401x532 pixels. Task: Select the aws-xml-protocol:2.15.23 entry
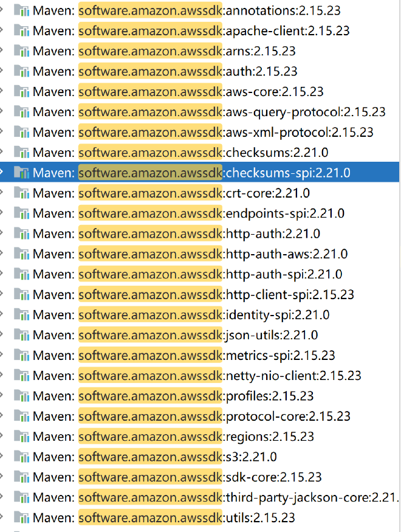[x=299, y=132]
